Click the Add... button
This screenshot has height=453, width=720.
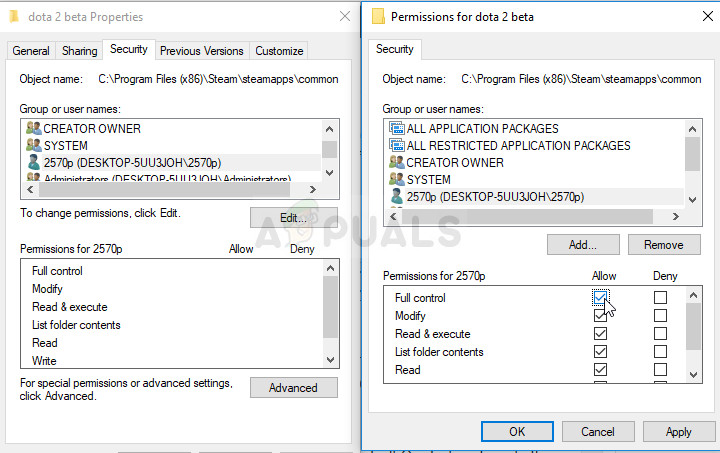[x=583, y=244]
